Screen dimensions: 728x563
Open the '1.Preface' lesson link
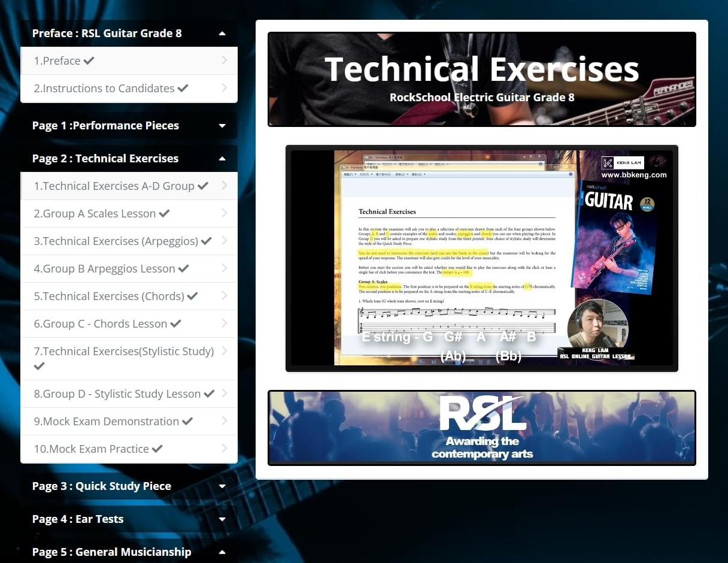pos(129,60)
